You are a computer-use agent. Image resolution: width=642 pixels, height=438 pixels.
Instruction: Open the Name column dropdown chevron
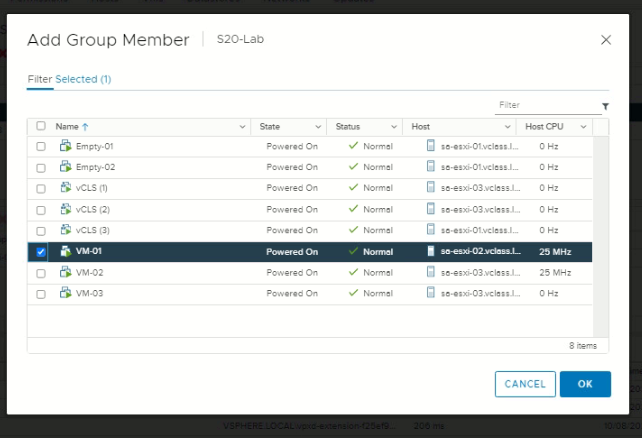pyautogui.click(x=242, y=127)
